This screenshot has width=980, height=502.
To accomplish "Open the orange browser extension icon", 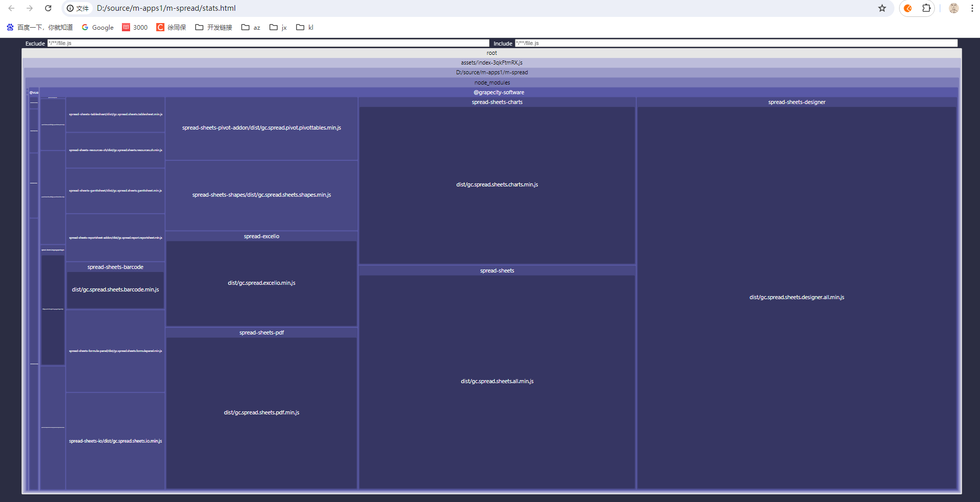I will click(x=908, y=8).
